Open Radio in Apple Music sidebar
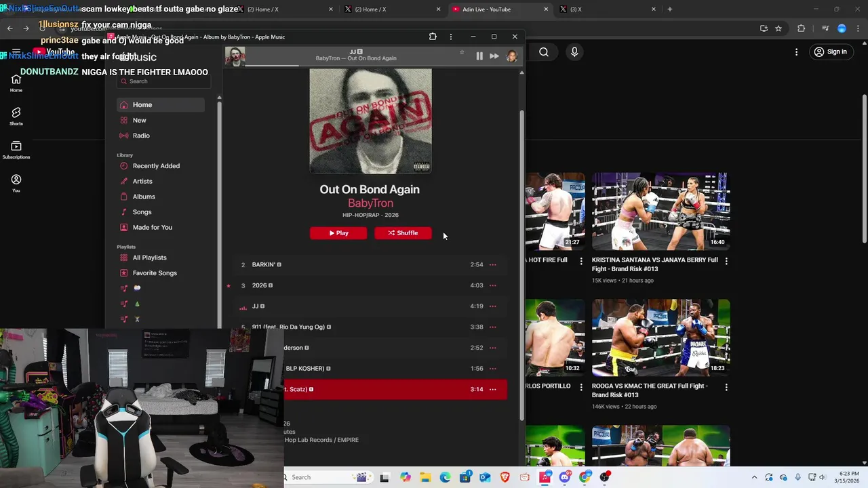The image size is (868, 488). tap(161, 136)
